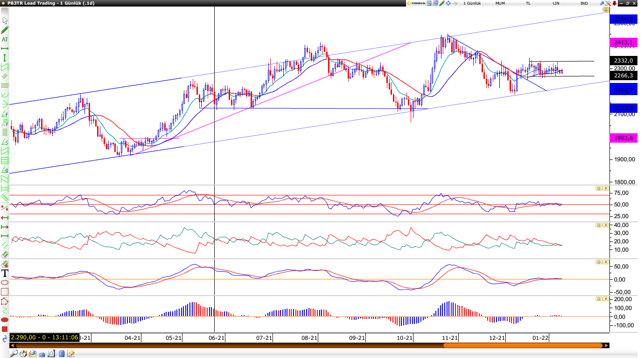Viewport: 644px width, 358px height.
Task: Select the green right-arrow measure tool
Action: pyautogui.click(x=5, y=227)
